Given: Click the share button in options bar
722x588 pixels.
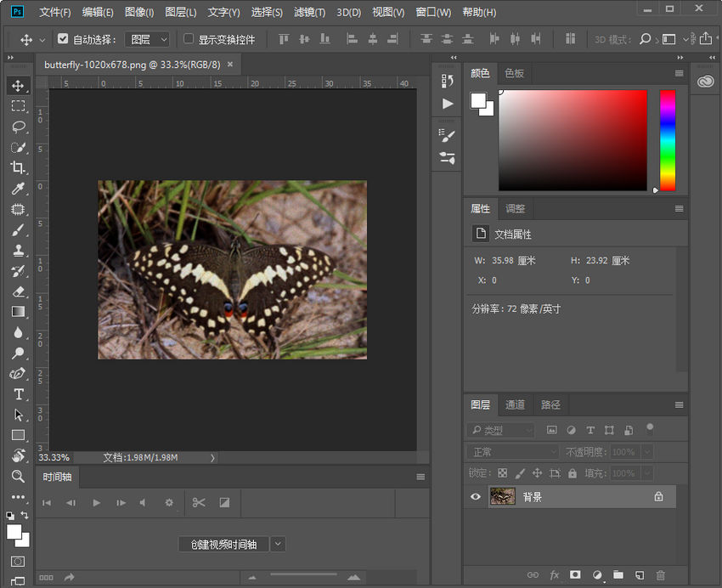Looking at the screenshot, I should pyautogui.click(x=705, y=39).
